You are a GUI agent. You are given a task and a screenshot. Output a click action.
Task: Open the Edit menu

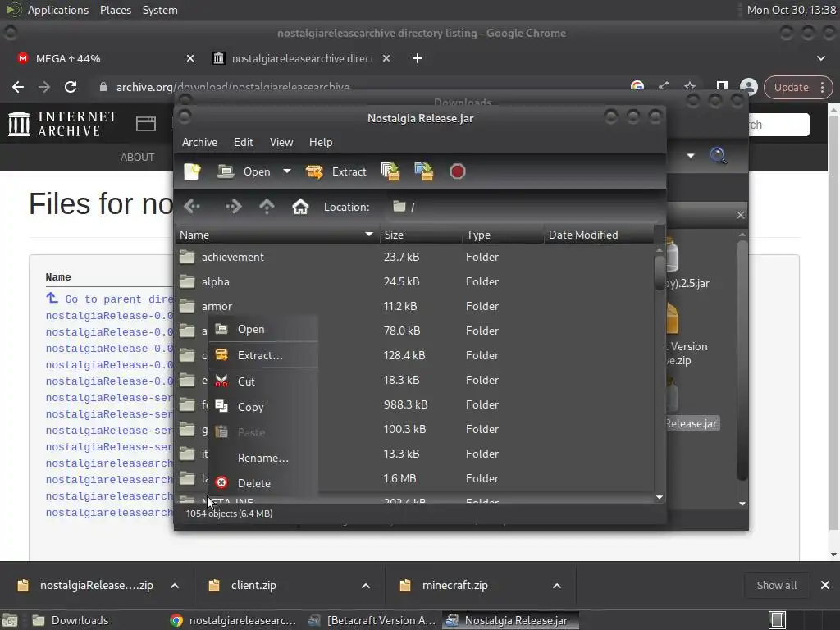coord(243,142)
